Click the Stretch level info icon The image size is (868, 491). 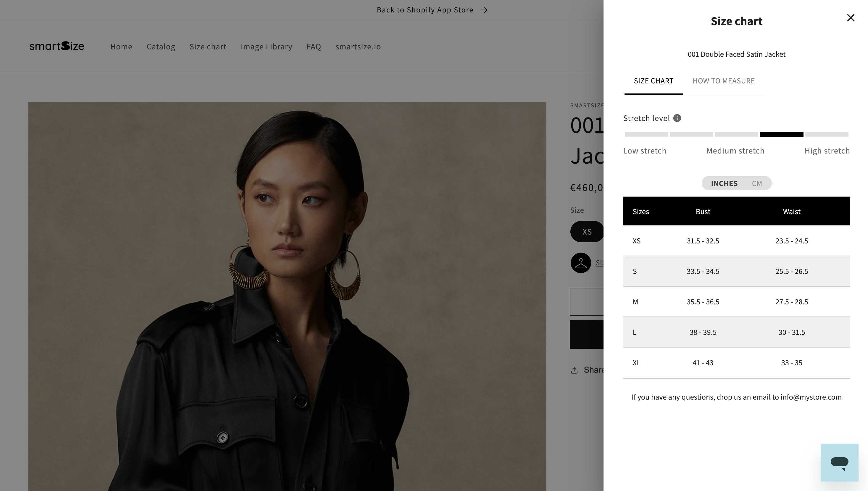(x=677, y=118)
